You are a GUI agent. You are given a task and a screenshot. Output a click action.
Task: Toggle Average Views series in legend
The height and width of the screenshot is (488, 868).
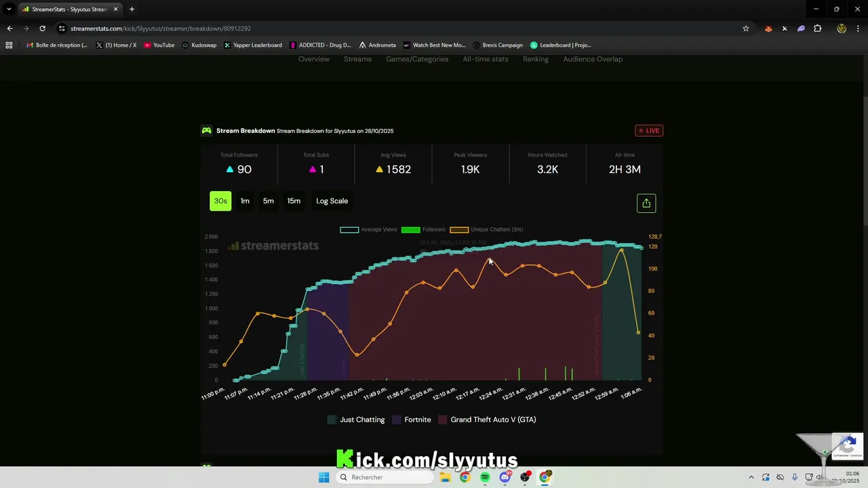369,230
